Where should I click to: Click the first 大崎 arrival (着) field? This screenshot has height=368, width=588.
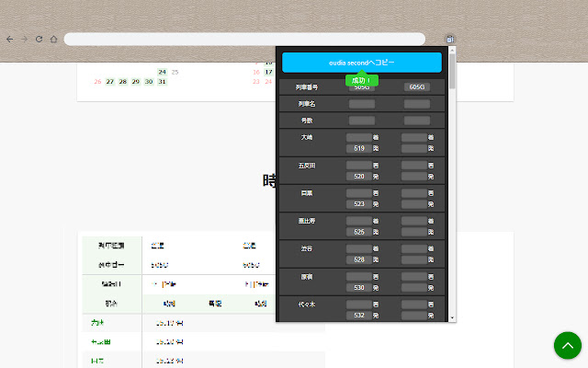pos(359,137)
